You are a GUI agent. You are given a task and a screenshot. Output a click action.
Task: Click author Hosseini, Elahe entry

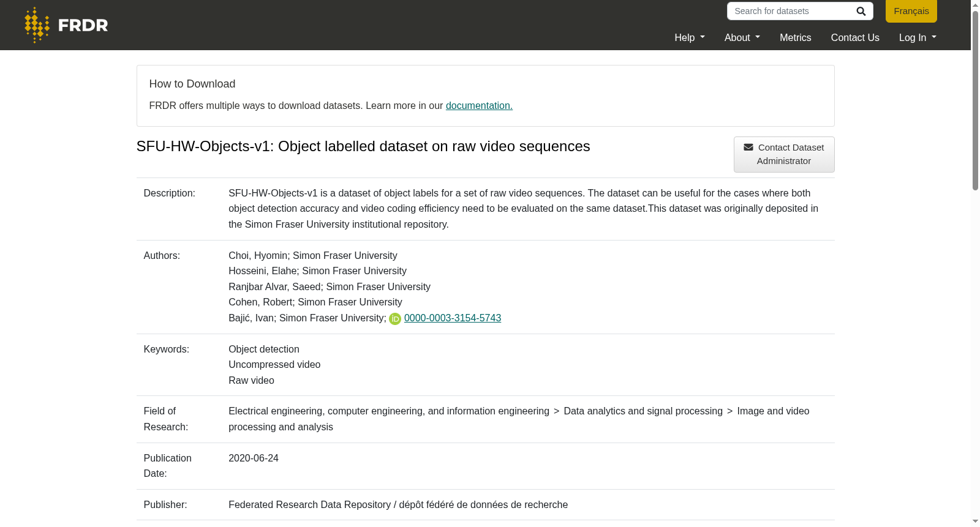point(317,271)
